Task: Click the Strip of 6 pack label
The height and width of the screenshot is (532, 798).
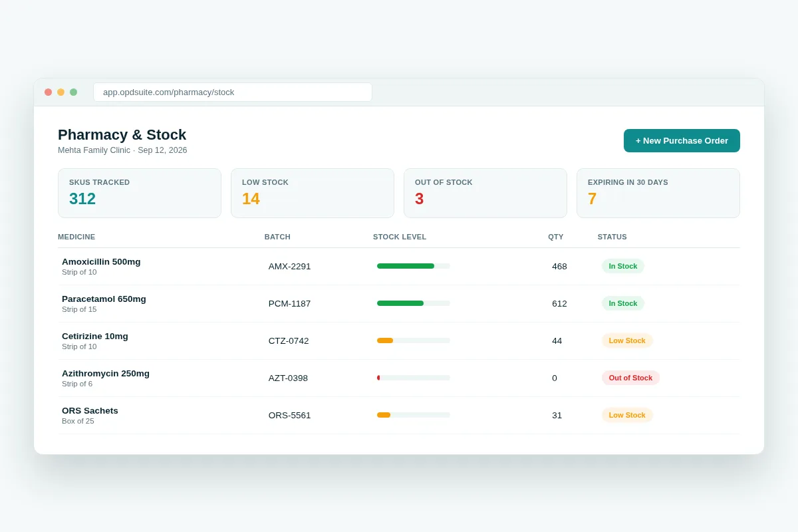Action: (x=77, y=384)
